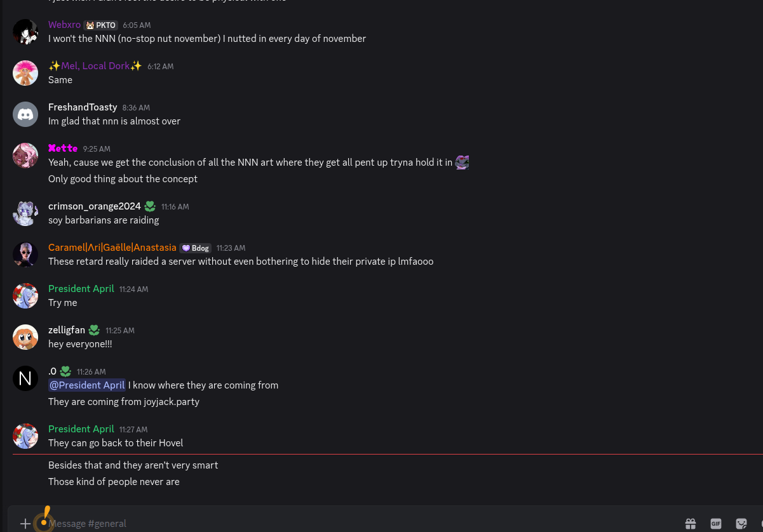The image size is (763, 532).
Task: Open the GIF picker
Action: click(x=716, y=524)
